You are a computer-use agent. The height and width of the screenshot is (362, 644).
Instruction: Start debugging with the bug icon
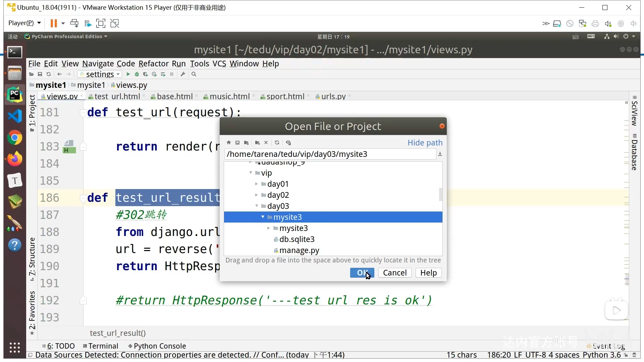[137, 74]
